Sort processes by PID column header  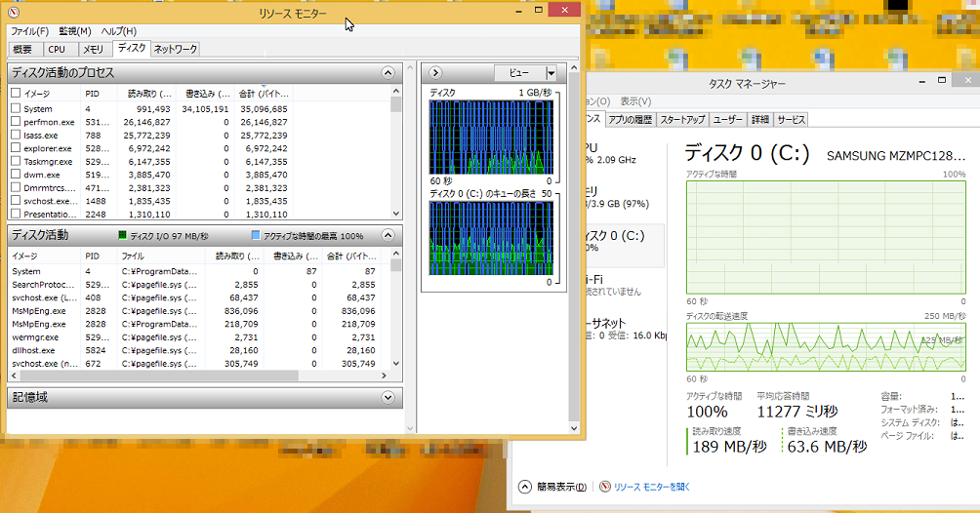click(99, 94)
